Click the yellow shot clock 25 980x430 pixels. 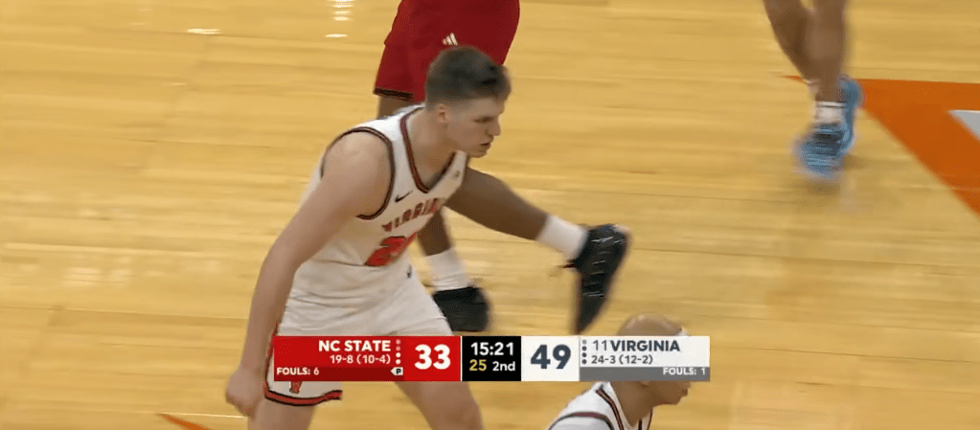coord(478,366)
